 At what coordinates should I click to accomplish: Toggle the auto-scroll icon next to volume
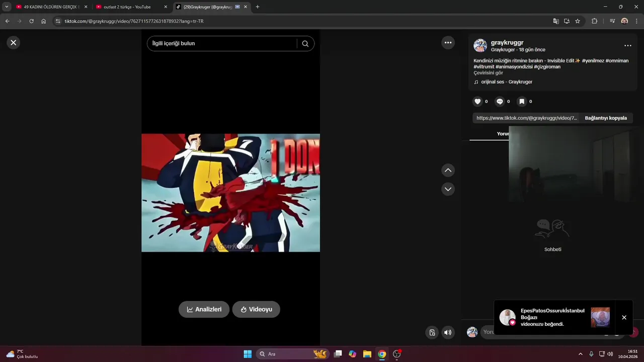point(432,332)
